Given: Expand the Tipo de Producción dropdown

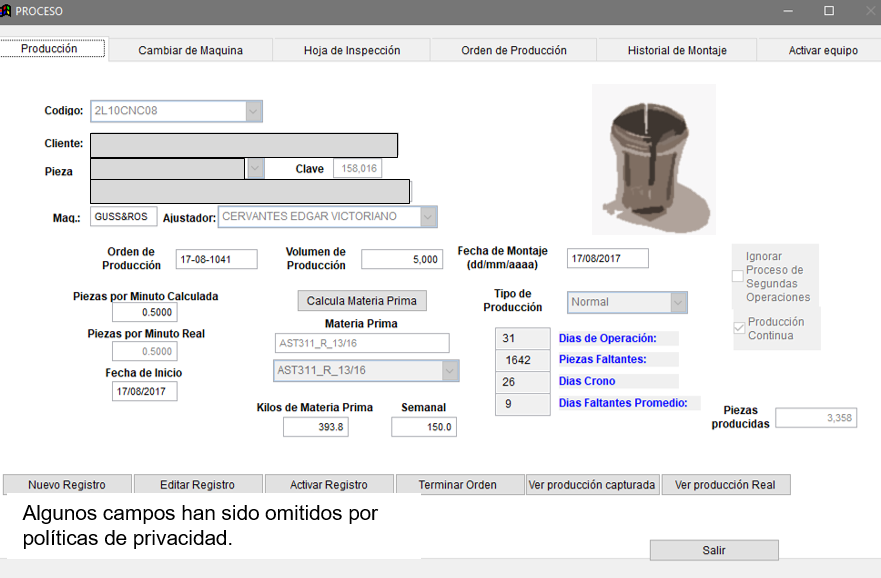Looking at the screenshot, I should click(x=678, y=302).
